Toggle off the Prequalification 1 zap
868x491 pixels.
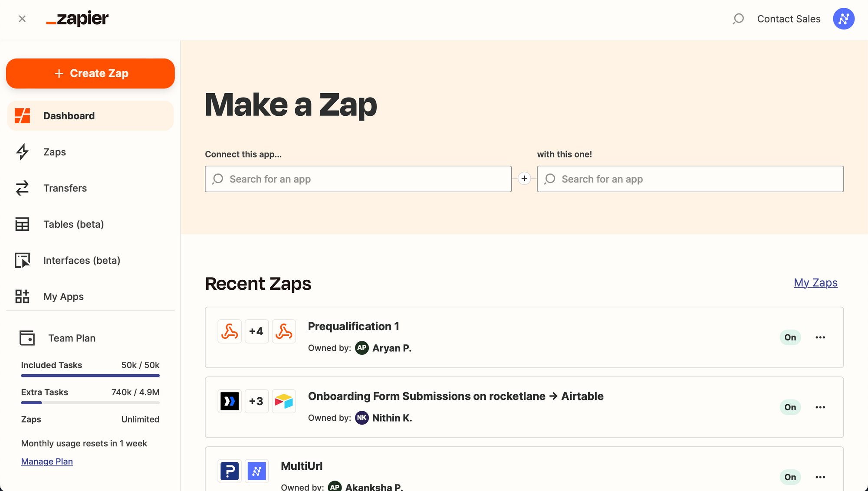pyautogui.click(x=790, y=337)
